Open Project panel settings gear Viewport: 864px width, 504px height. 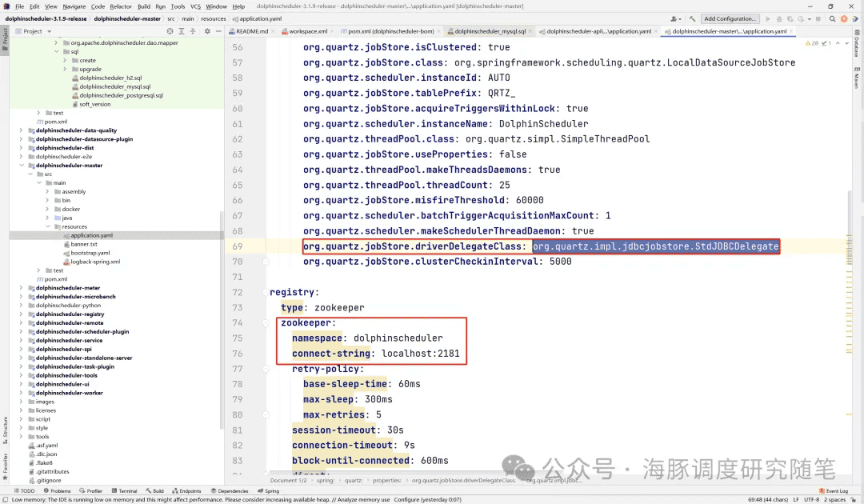(207, 31)
